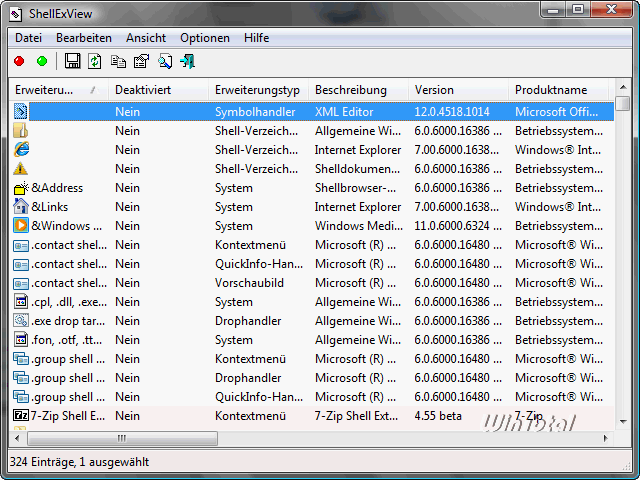The height and width of the screenshot is (480, 640).
Task: Click the .cpl, .dll, .exe row icon
Action: point(21,302)
